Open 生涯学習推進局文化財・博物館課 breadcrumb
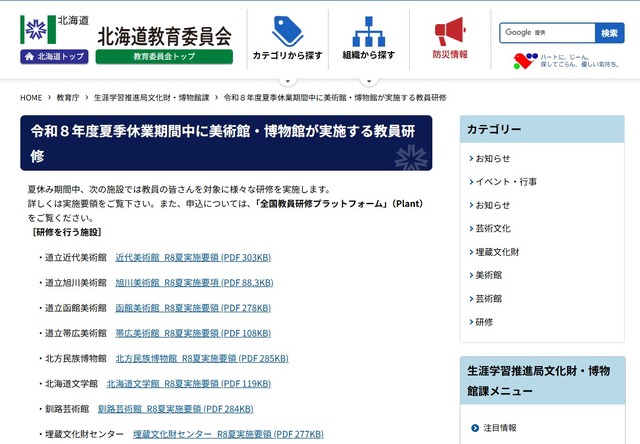Screen dimensions: 640x444 coord(151,98)
